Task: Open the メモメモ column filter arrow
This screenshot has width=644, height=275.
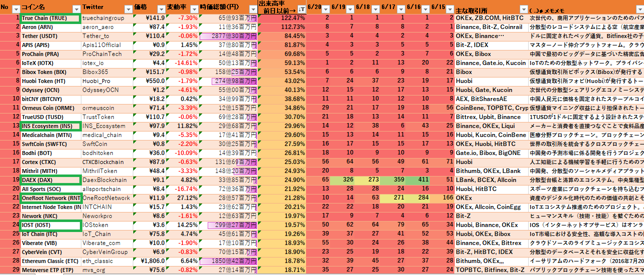Action: (640, 9)
